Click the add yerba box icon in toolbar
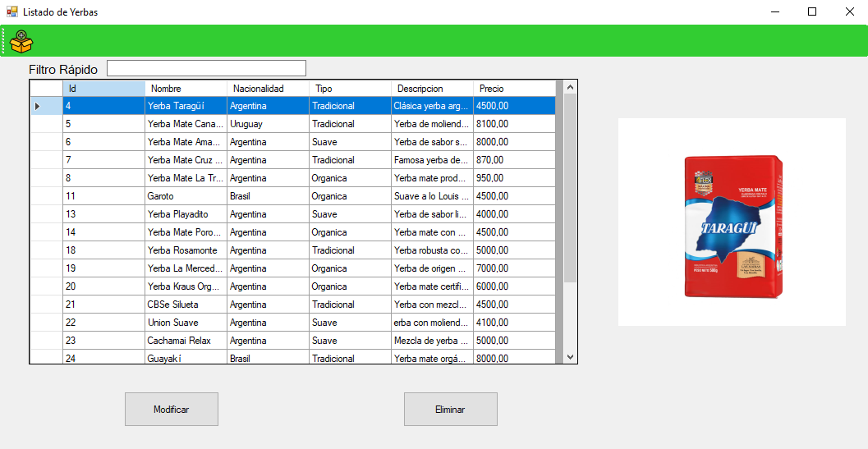The width and height of the screenshot is (868, 449). 21,41
